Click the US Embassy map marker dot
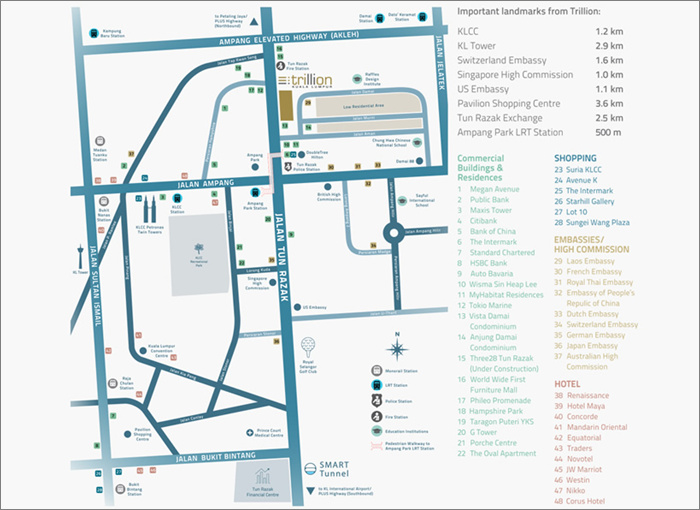Screen dimensions: 700x510 [297, 307]
